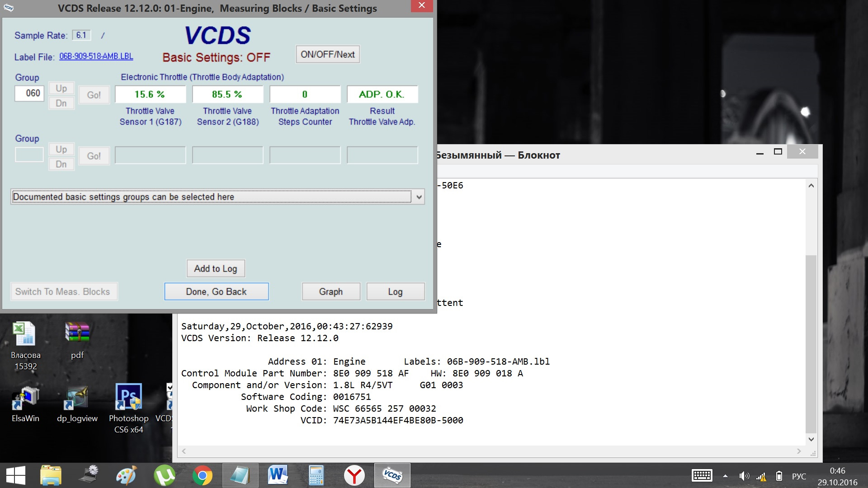Open Yandex browser from the taskbar
This screenshot has width=868, height=488.
click(354, 475)
